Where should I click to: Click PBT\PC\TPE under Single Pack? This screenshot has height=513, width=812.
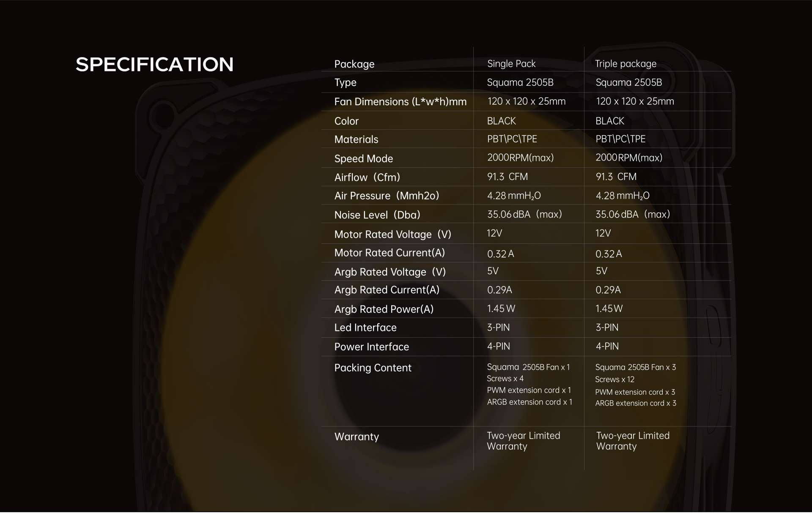pos(512,139)
